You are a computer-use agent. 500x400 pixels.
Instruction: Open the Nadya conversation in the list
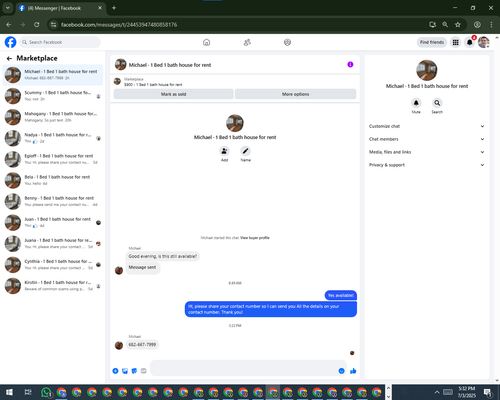click(x=53, y=138)
